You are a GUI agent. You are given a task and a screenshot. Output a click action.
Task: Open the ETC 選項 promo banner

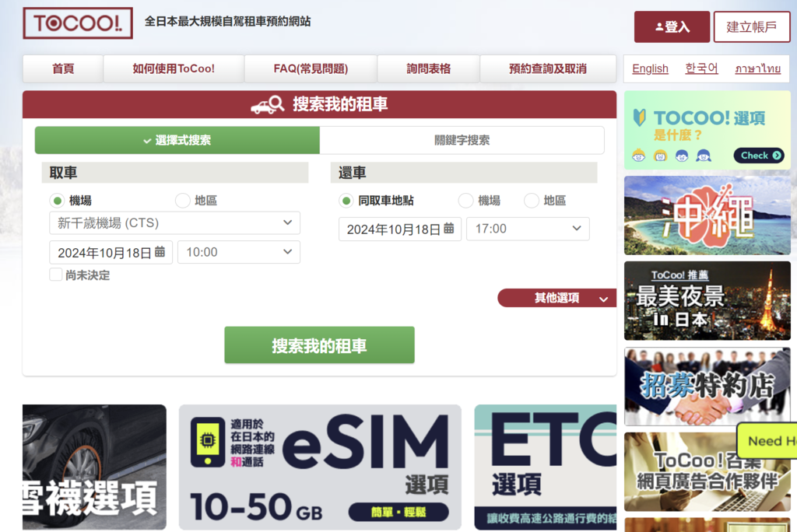coord(546,467)
